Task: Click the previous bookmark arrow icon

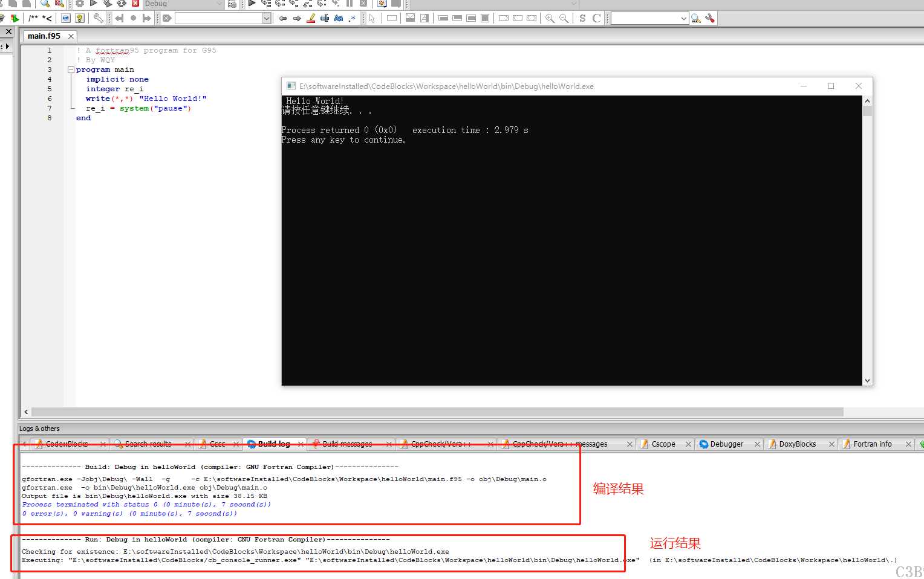Action: click(x=119, y=18)
